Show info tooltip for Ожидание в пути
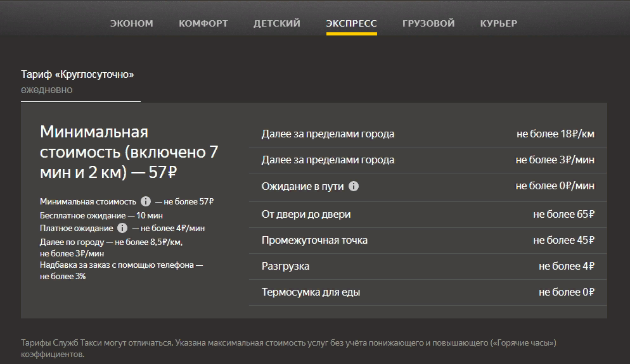This screenshot has width=630, height=364. (354, 186)
